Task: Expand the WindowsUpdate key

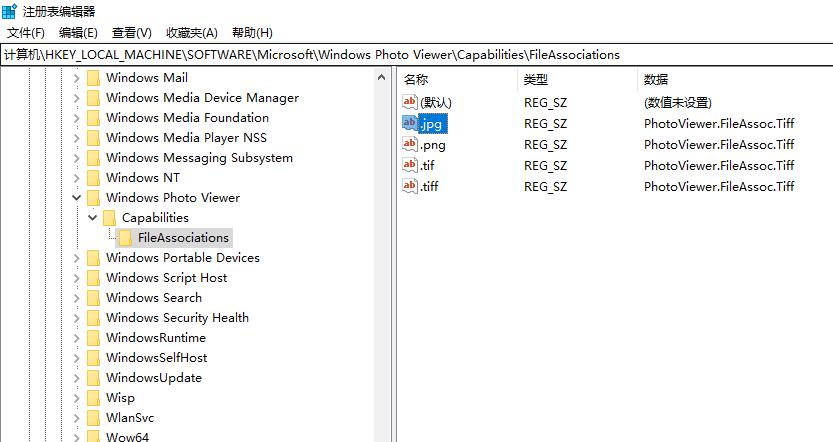Action: pyautogui.click(x=76, y=378)
